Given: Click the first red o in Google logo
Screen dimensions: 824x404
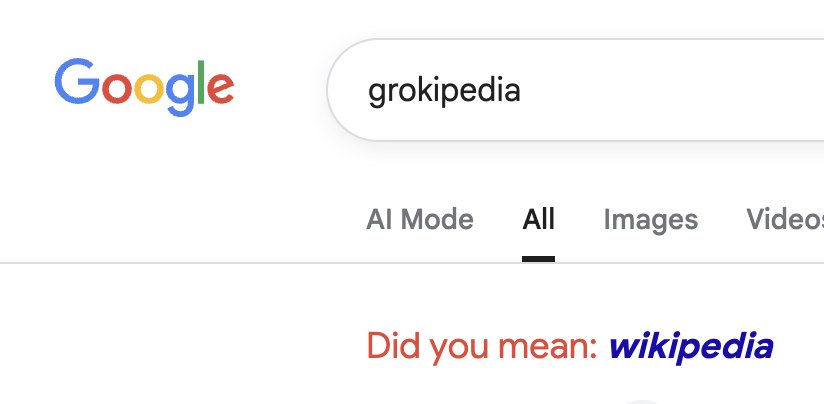Looking at the screenshot, I should pyautogui.click(x=115, y=89).
